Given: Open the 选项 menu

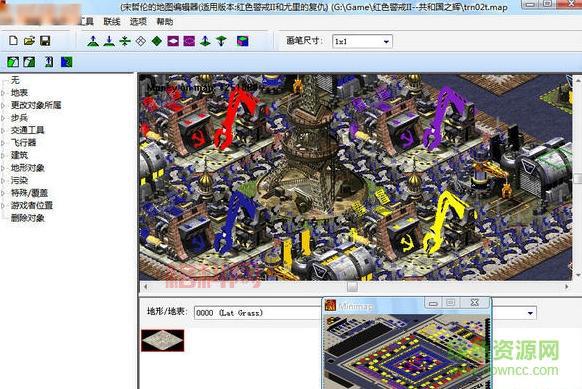Looking at the screenshot, I should [x=138, y=22].
